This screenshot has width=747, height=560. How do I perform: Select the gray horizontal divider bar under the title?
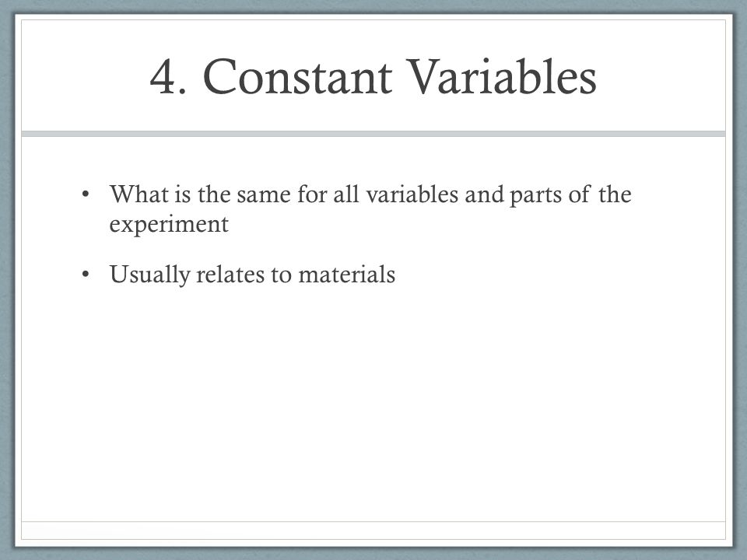[x=373, y=134]
